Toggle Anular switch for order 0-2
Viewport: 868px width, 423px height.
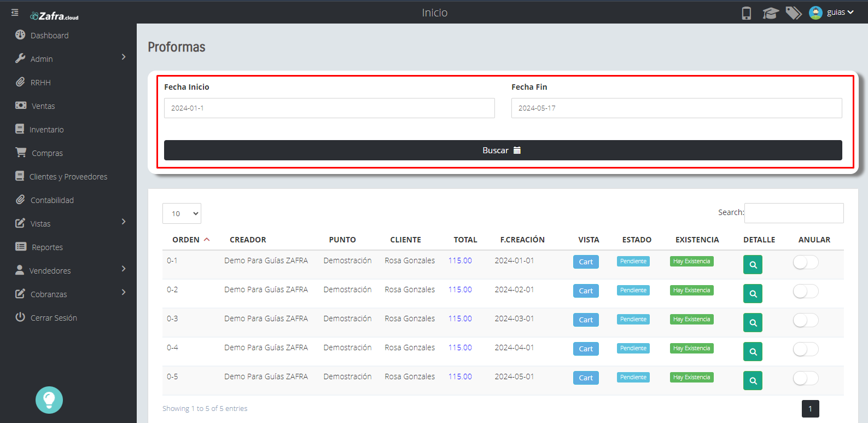806,292
